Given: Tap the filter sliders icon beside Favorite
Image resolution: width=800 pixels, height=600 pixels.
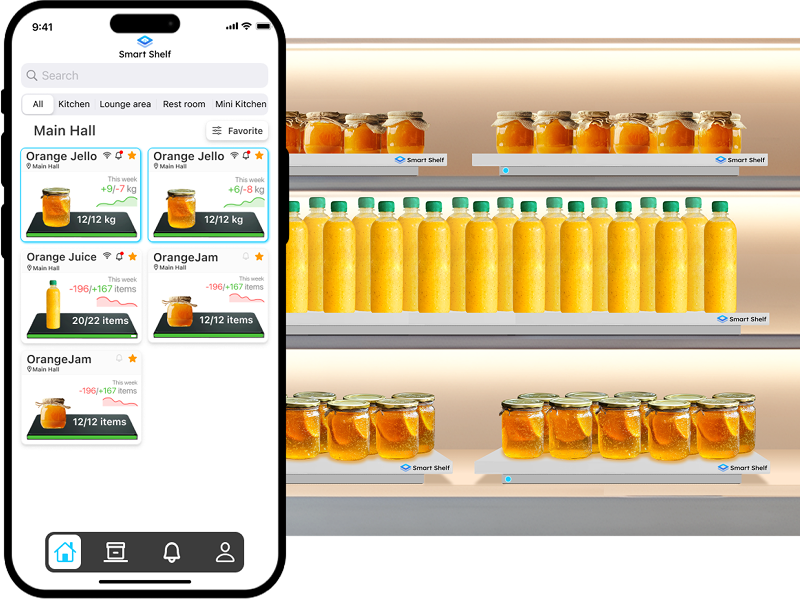Looking at the screenshot, I should (217, 131).
